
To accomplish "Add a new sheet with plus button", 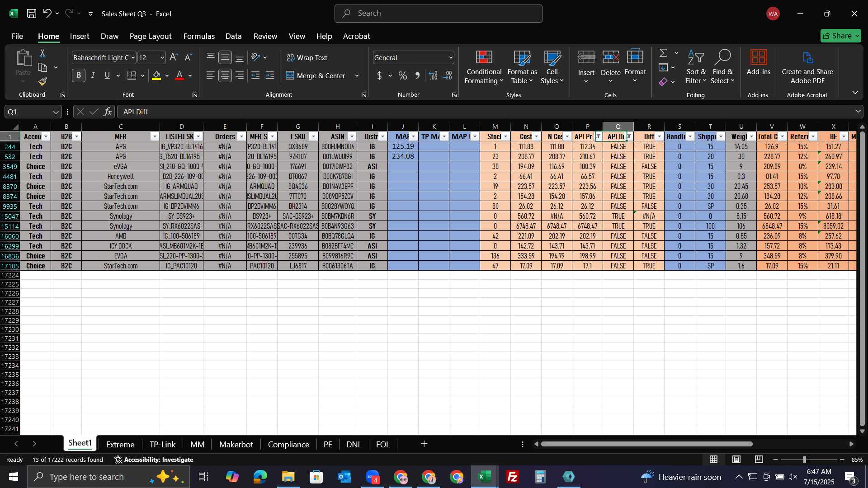I will point(424,444).
